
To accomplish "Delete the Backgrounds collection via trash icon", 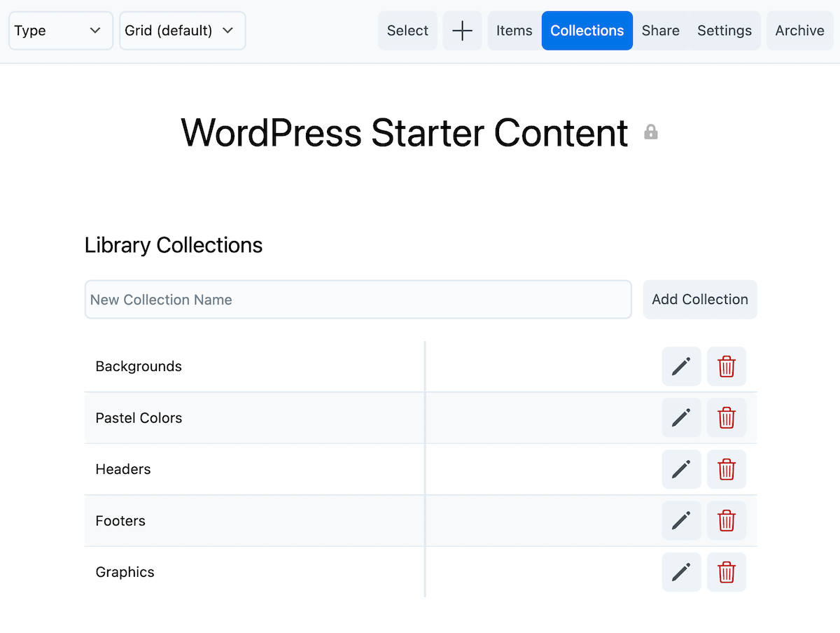I will coord(727,366).
